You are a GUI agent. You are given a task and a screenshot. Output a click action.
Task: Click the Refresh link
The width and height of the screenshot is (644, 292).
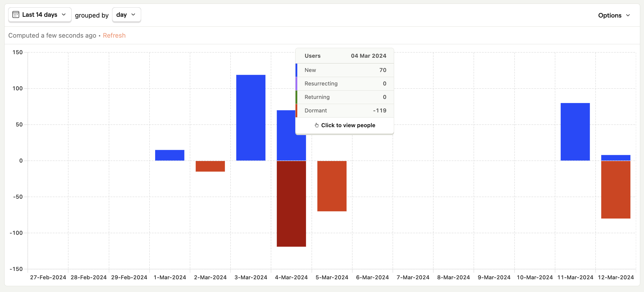114,35
